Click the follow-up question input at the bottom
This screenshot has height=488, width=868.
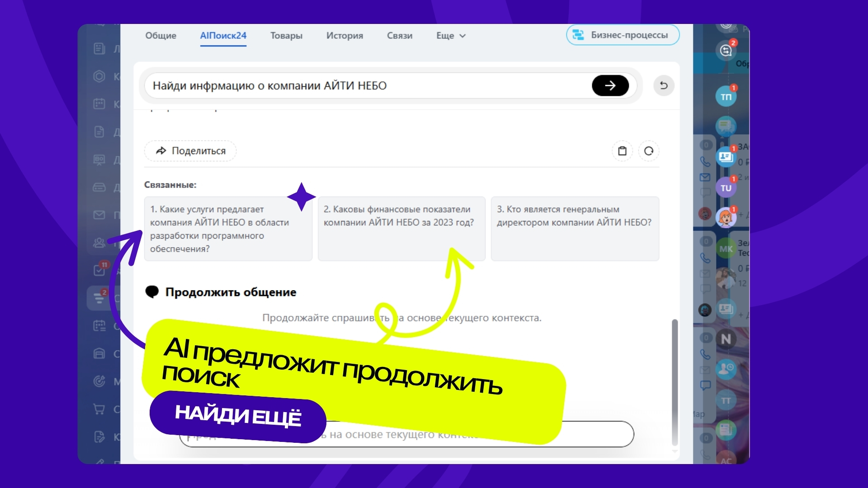407,434
